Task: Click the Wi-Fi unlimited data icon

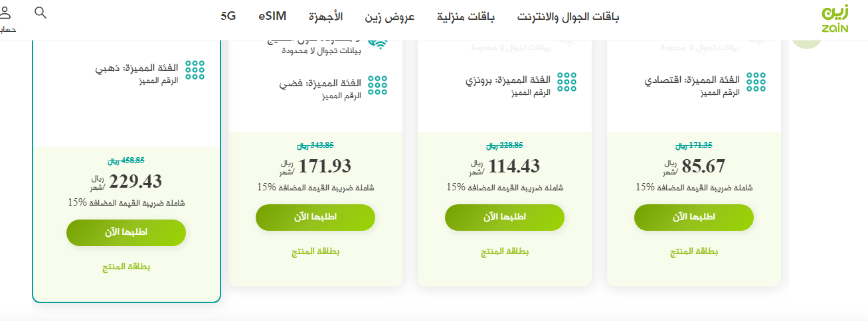Action: 377,43
